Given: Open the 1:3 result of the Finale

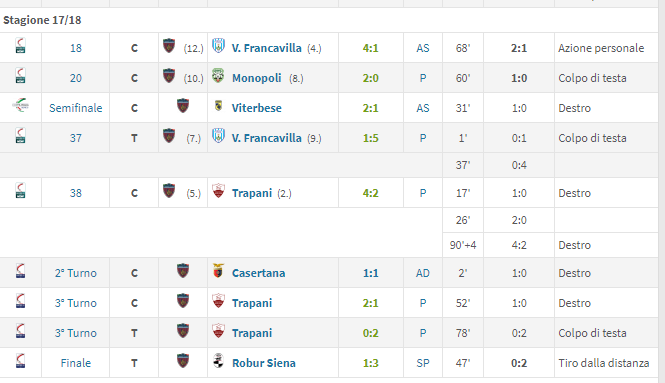Looking at the screenshot, I should pyautogui.click(x=371, y=363).
